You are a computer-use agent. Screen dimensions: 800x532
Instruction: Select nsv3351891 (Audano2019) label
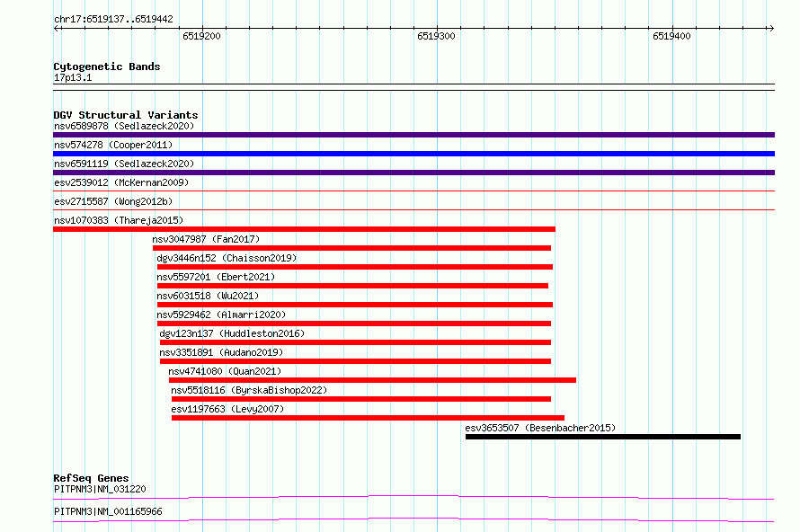pyautogui.click(x=221, y=352)
